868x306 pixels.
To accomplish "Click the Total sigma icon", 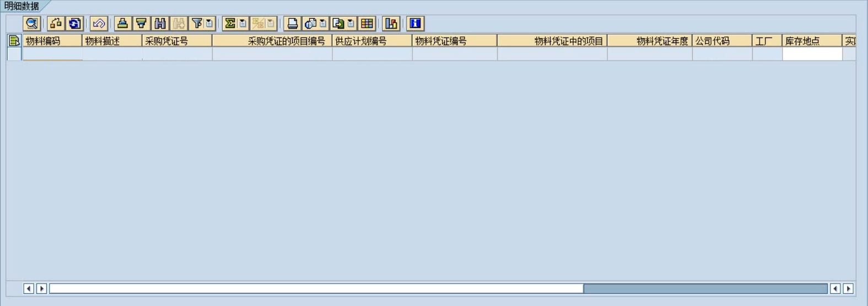I will [x=230, y=24].
